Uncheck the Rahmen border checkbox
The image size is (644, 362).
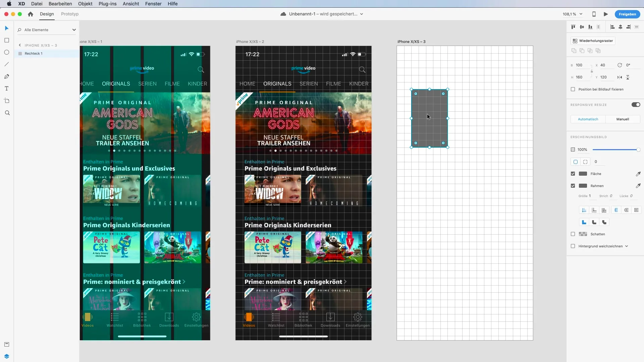(x=573, y=186)
